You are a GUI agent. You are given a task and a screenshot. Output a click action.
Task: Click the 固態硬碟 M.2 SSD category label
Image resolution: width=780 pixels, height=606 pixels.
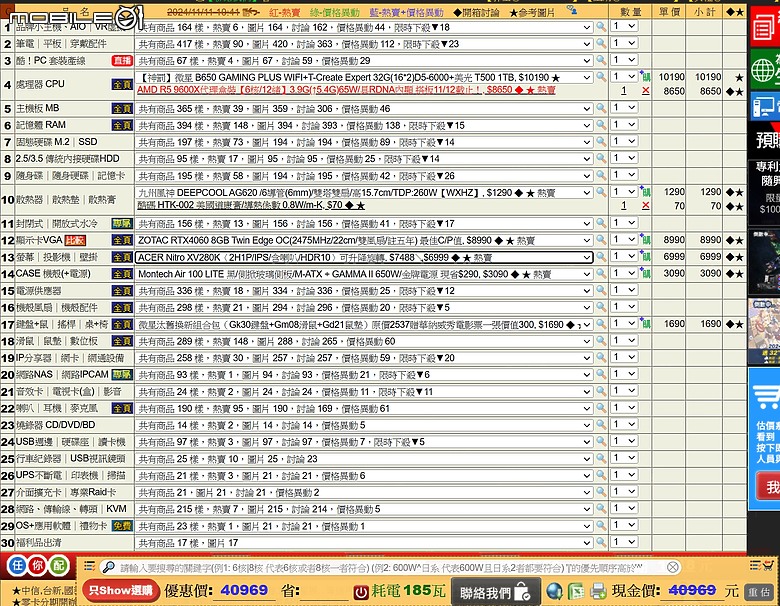(x=57, y=142)
